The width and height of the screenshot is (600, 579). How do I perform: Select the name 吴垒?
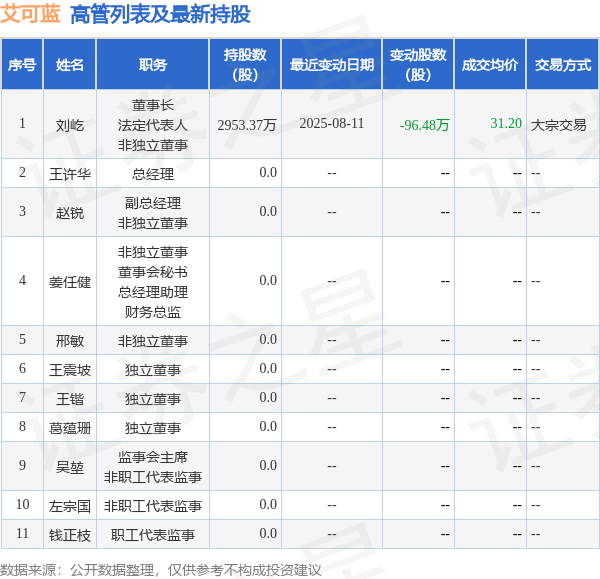coord(70,467)
